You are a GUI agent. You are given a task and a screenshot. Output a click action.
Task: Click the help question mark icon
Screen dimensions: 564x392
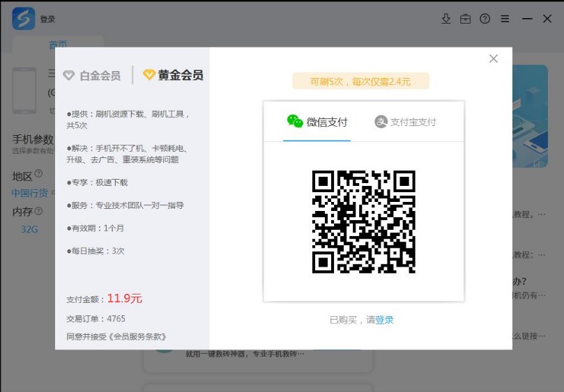pos(485,19)
